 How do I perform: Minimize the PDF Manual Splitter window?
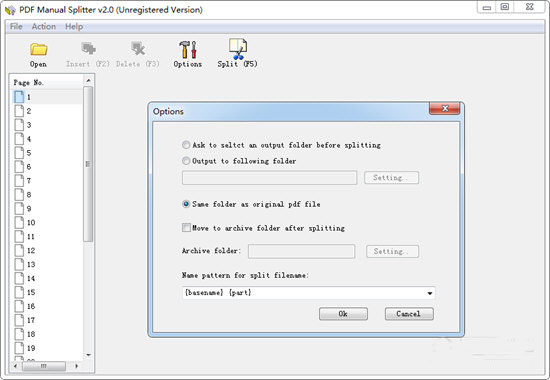pyautogui.click(x=487, y=7)
